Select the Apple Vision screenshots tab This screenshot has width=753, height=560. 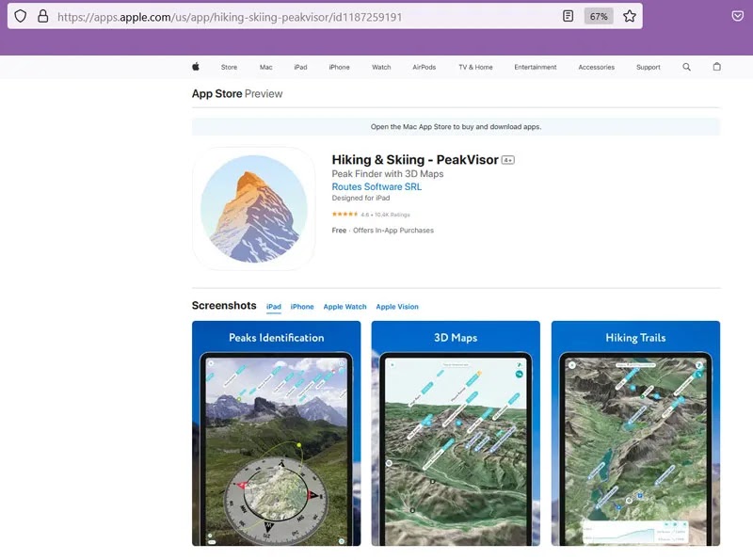pyautogui.click(x=397, y=307)
